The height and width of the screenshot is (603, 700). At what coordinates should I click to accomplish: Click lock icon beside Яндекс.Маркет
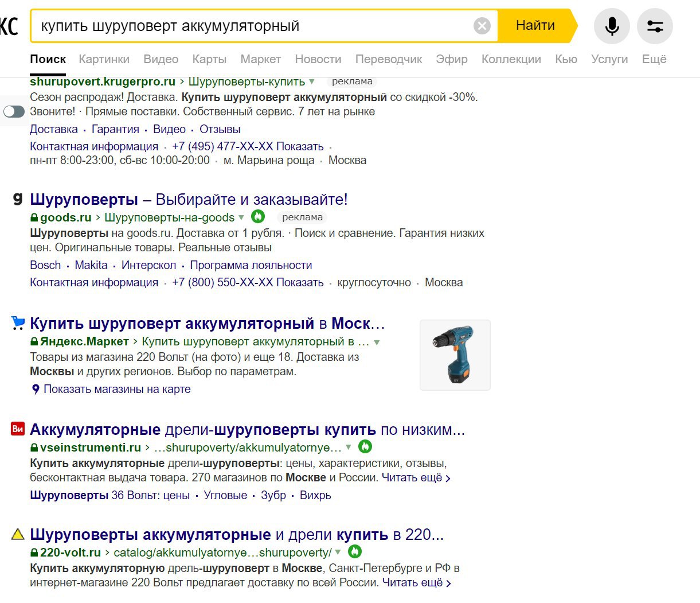[x=34, y=341]
